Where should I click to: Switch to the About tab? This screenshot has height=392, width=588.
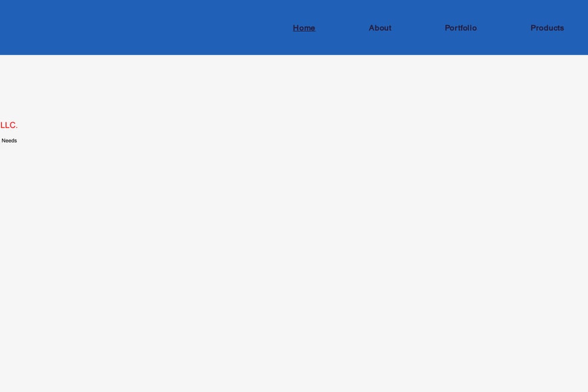coord(380,28)
